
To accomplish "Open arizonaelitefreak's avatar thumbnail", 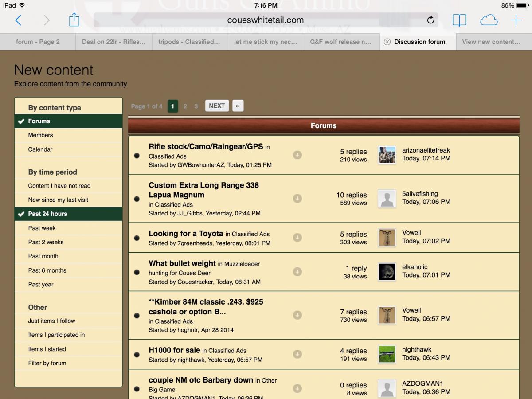I will 387,155.
